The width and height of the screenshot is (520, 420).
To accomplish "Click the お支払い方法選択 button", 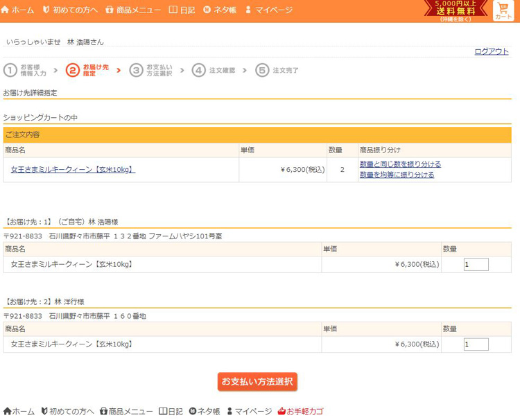I will (x=257, y=382).
